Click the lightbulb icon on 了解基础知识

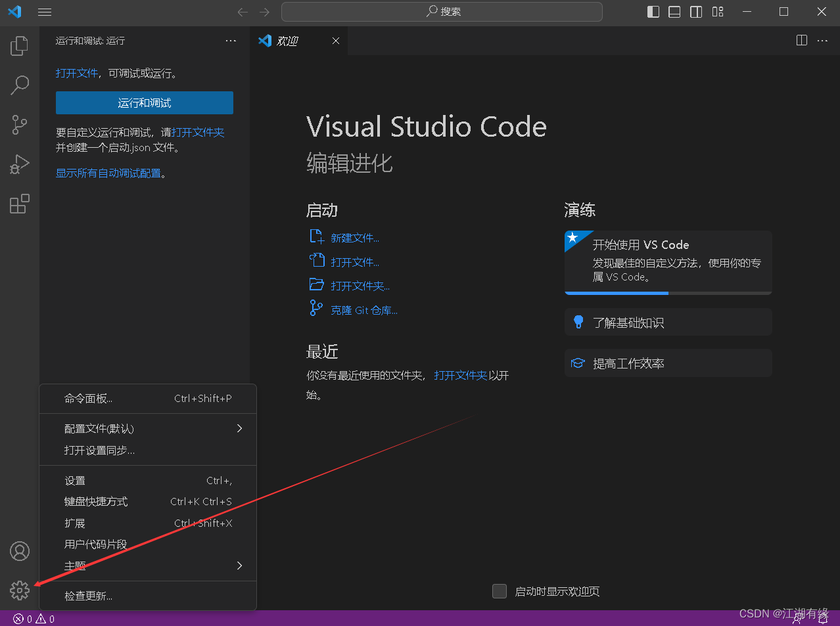[578, 321]
